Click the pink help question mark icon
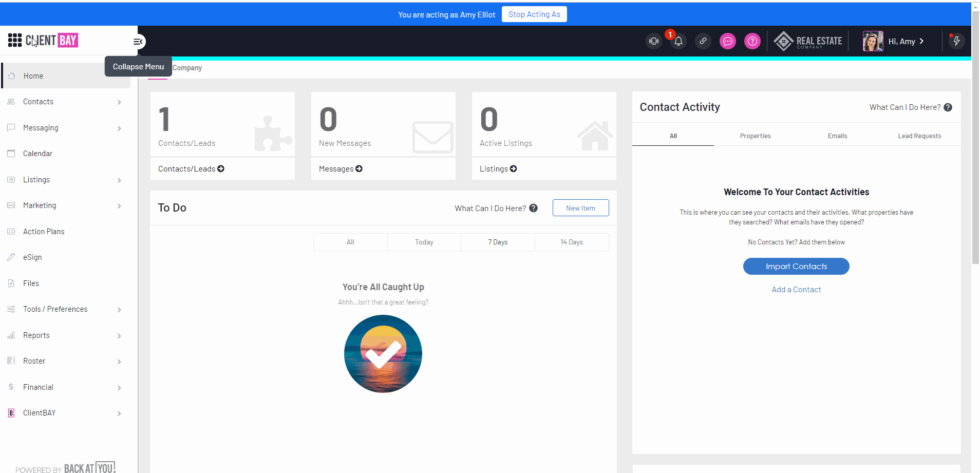The height and width of the screenshot is (473, 980). pyautogui.click(x=752, y=41)
